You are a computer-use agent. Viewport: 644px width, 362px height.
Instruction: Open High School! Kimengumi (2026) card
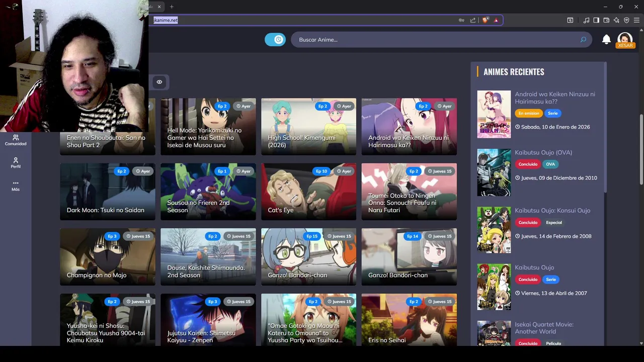click(x=308, y=127)
